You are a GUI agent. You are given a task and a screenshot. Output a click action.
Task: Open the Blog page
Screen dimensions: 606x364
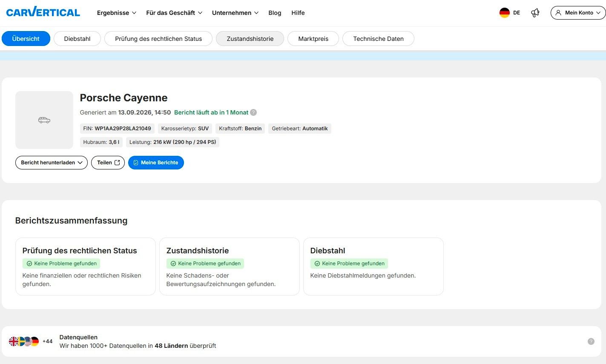pyautogui.click(x=275, y=13)
